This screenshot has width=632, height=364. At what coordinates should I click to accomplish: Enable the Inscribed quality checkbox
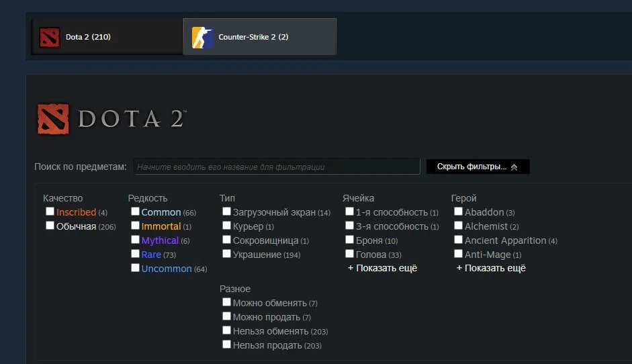pyautogui.click(x=50, y=212)
